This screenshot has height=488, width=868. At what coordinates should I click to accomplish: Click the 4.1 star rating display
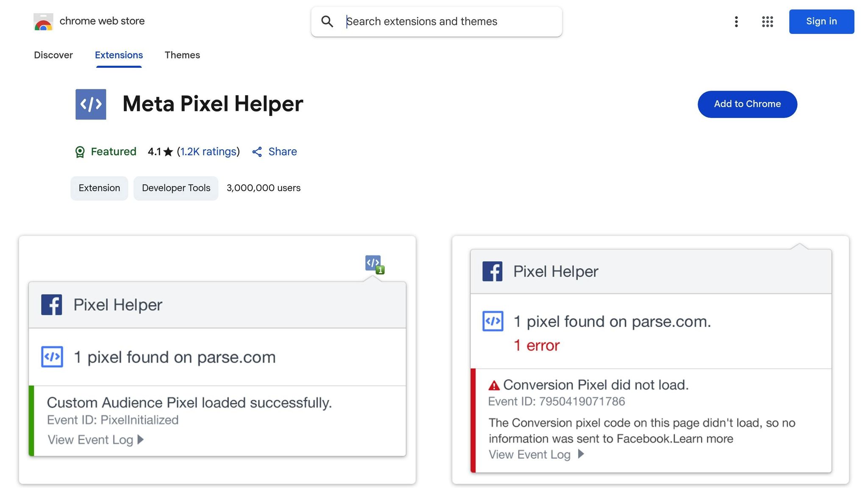pyautogui.click(x=159, y=152)
